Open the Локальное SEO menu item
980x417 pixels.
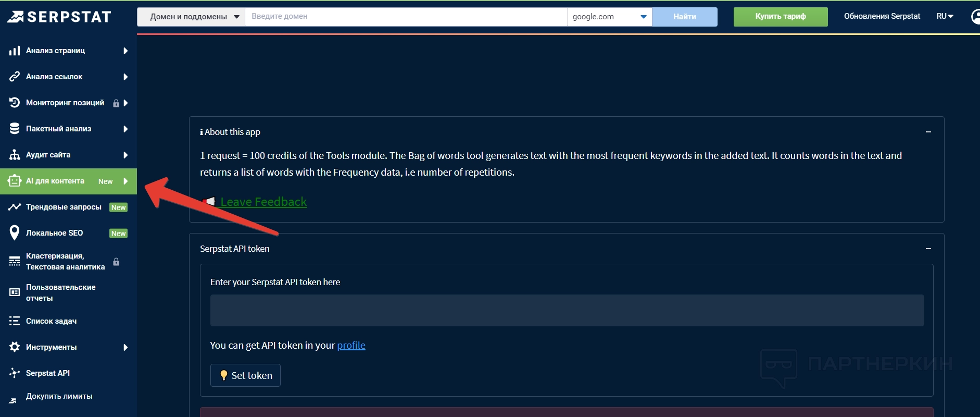pos(68,233)
